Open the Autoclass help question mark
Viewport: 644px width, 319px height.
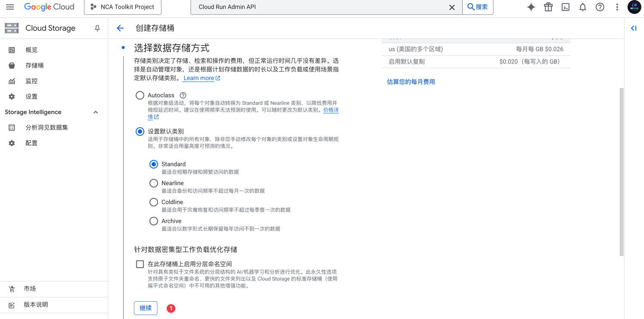[x=183, y=95]
